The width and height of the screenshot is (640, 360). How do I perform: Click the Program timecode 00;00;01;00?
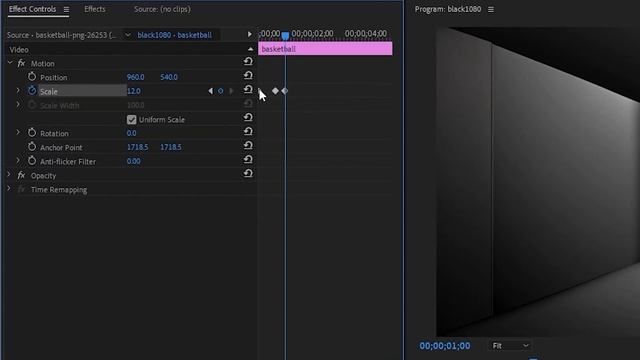click(445, 346)
